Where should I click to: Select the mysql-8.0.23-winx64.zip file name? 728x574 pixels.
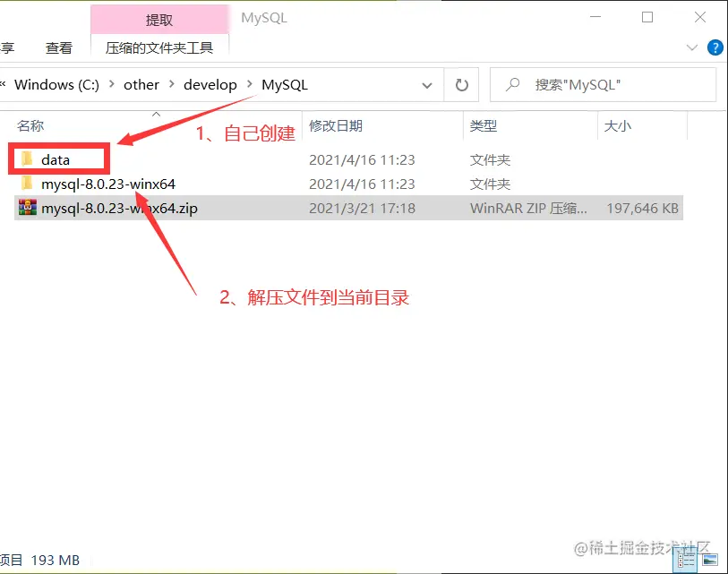[x=119, y=209]
